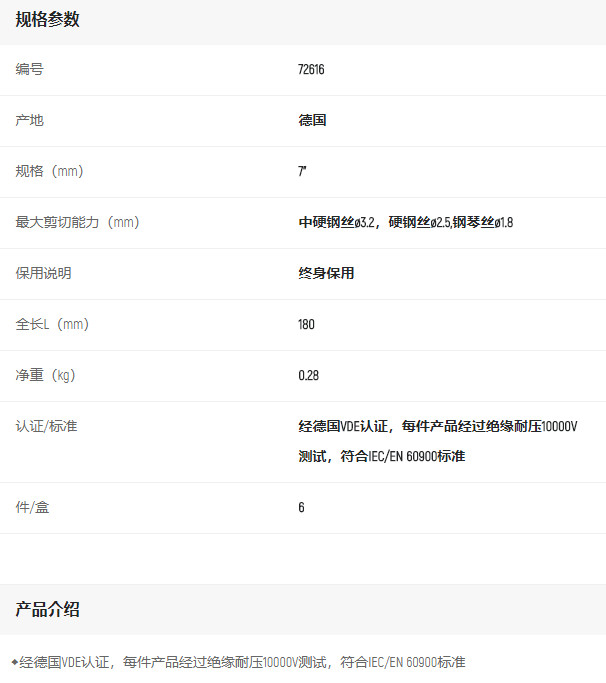Click the 产品介绍 section header
This screenshot has height=683, width=606.
(x=48, y=610)
